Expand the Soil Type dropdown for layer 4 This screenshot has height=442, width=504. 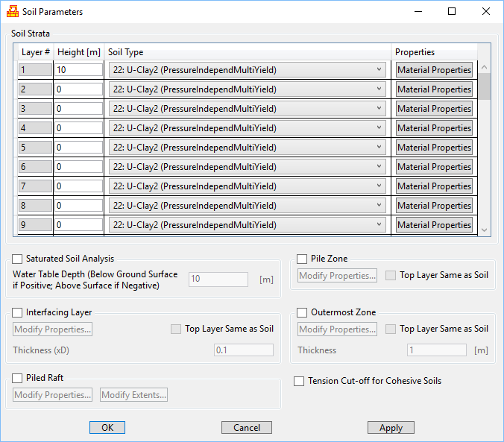(x=247, y=128)
